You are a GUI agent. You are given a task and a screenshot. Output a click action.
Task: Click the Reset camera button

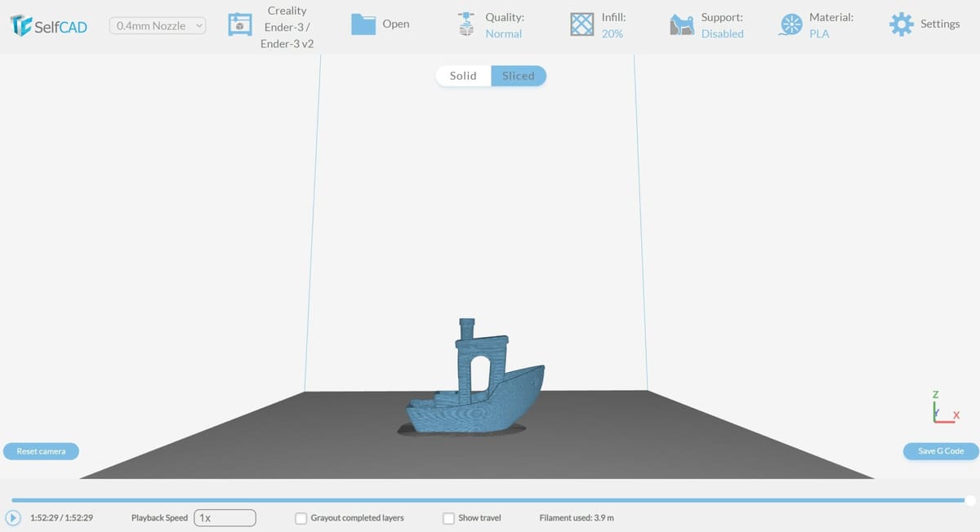[x=41, y=451]
